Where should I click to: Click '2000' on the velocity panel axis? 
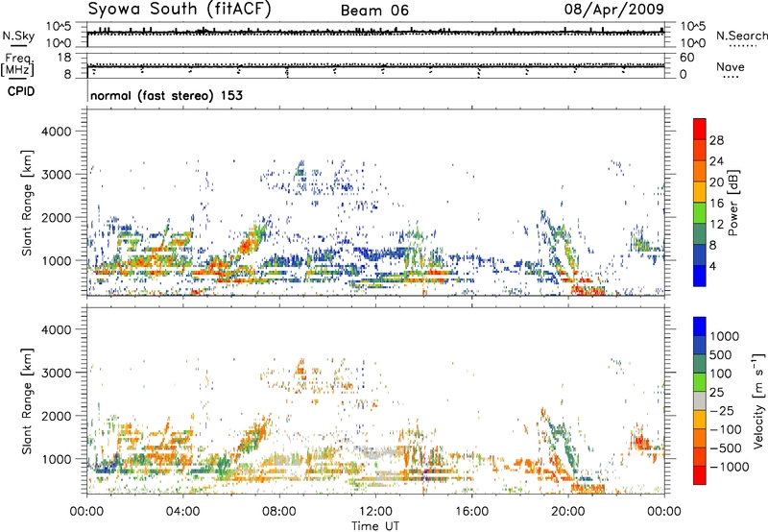(56, 416)
